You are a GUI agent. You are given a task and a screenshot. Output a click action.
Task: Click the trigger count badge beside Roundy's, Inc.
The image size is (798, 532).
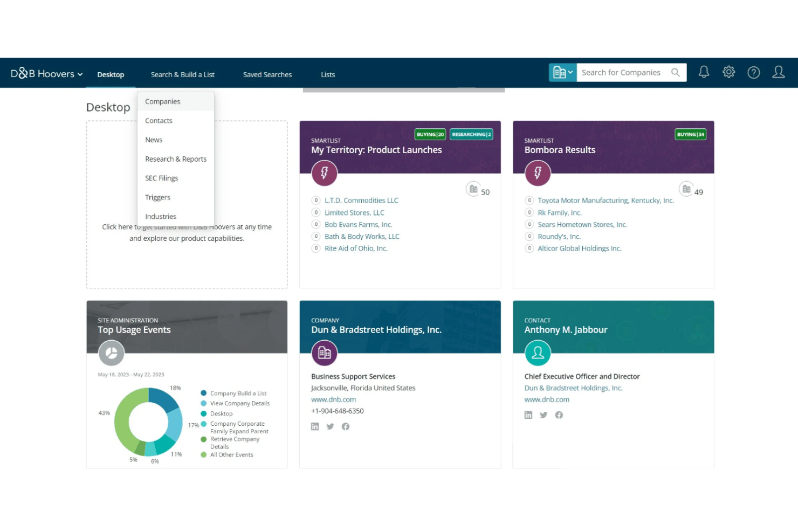pyautogui.click(x=529, y=236)
